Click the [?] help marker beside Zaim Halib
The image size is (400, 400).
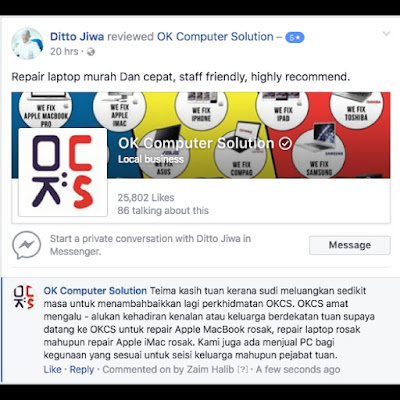point(243,370)
